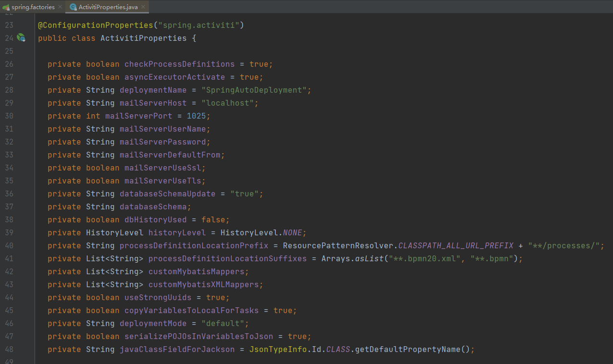Click the dbHistoryUsed field
Image resolution: width=613 pixels, height=364 pixels.
pos(156,219)
